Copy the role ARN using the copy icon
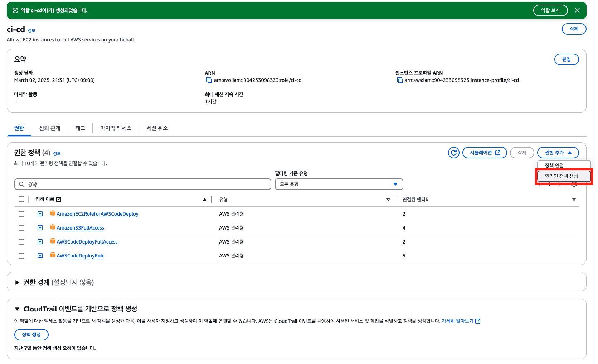This screenshot has height=364, width=598. [x=209, y=80]
